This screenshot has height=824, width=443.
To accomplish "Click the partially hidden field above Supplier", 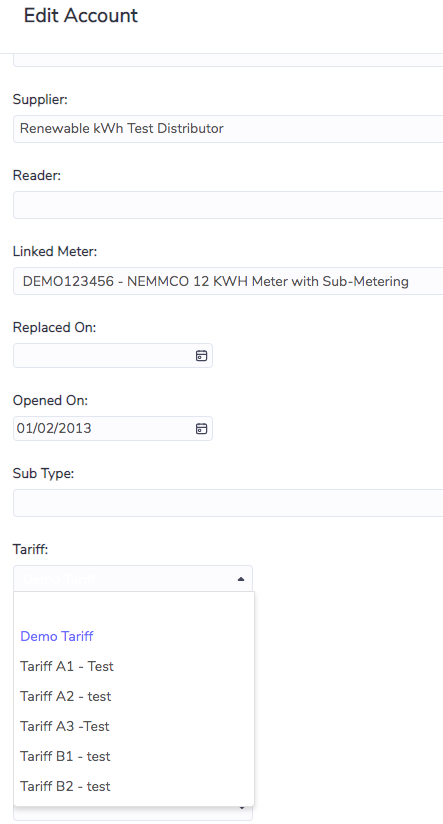I will (228, 60).
